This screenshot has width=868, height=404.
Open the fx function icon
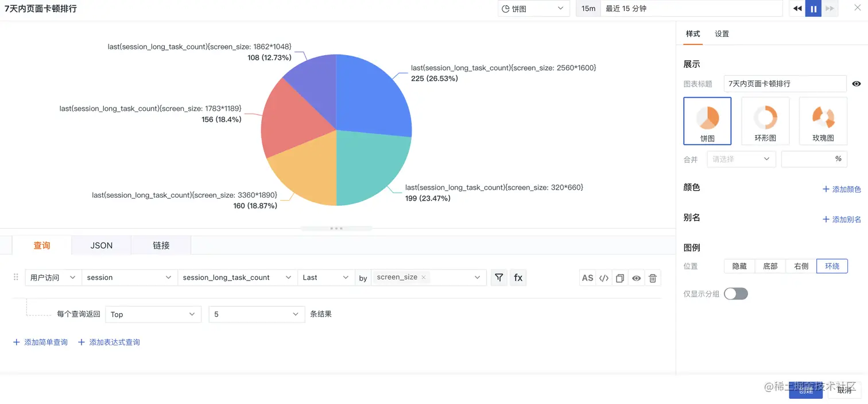pos(518,278)
